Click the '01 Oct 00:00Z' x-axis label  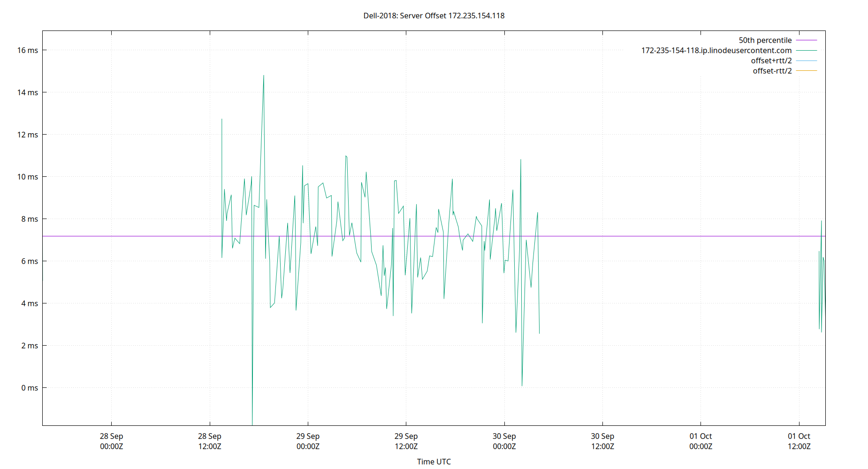pyautogui.click(x=700, y=441)
